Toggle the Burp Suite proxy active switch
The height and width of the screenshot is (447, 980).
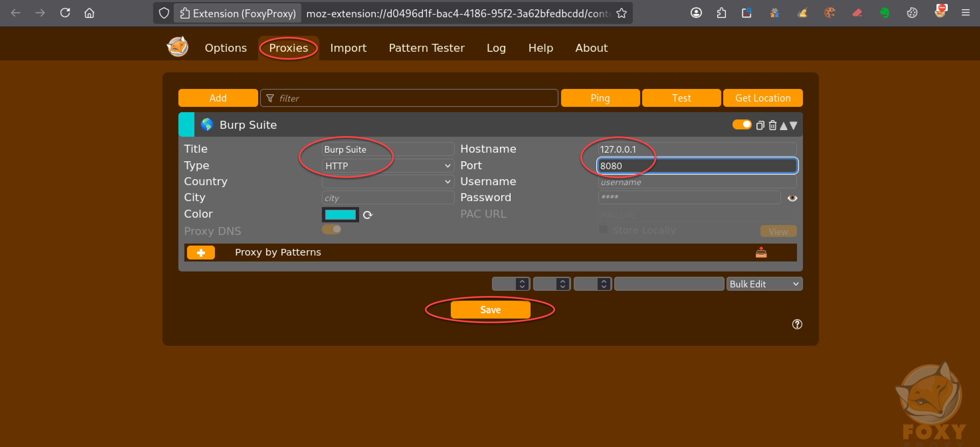(x=741, y=125)
